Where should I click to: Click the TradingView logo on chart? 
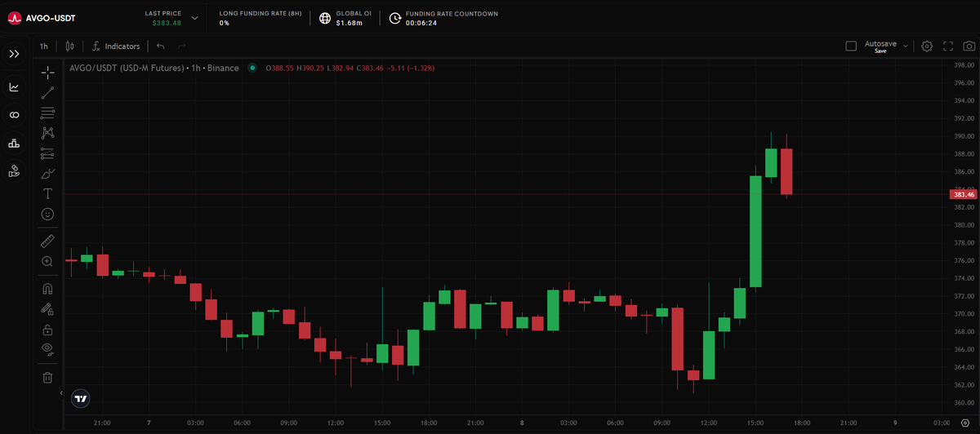click(80, 399)
